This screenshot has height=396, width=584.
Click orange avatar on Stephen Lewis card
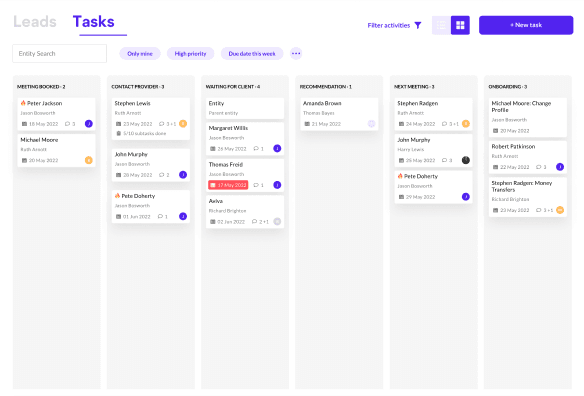(183, 124)
